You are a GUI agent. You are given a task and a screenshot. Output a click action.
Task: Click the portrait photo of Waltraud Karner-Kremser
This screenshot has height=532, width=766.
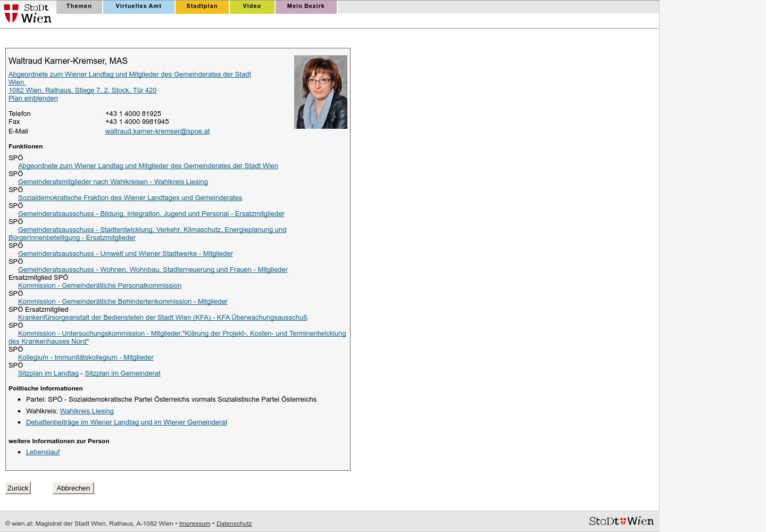pos(321,92)
